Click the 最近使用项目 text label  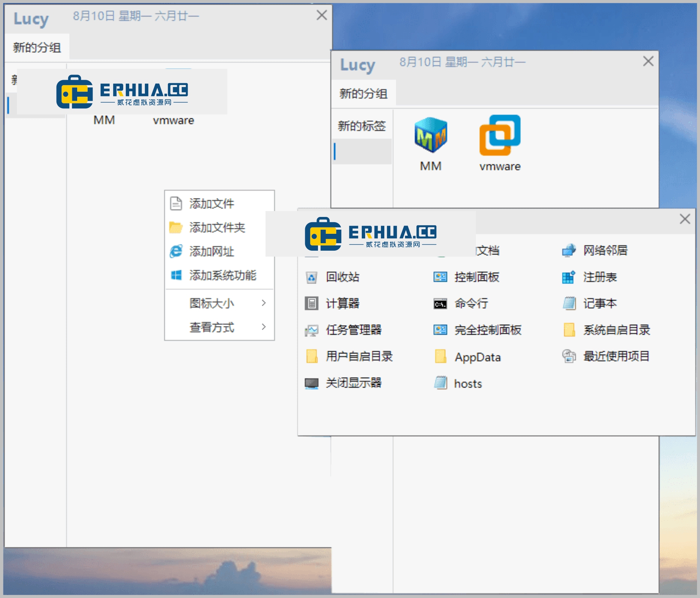click(x=616, y=356)
